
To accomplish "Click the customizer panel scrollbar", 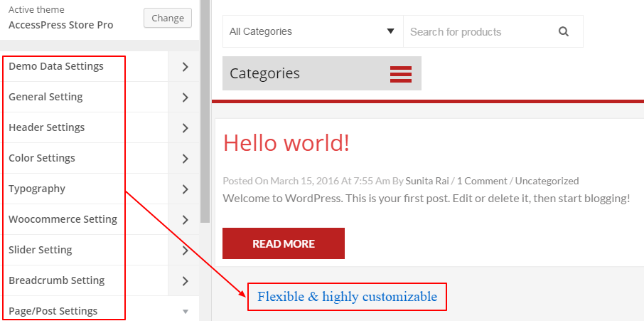I will [x=205, y=107].
